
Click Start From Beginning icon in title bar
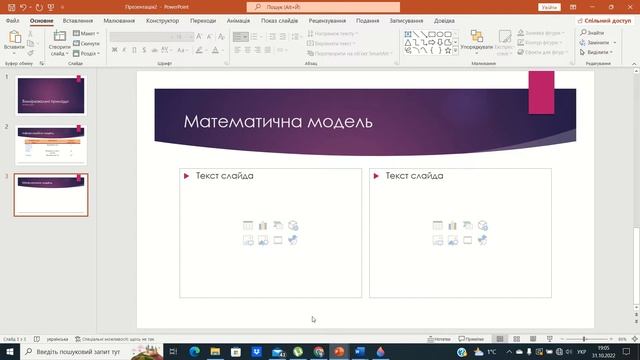(x=51, y=7)
